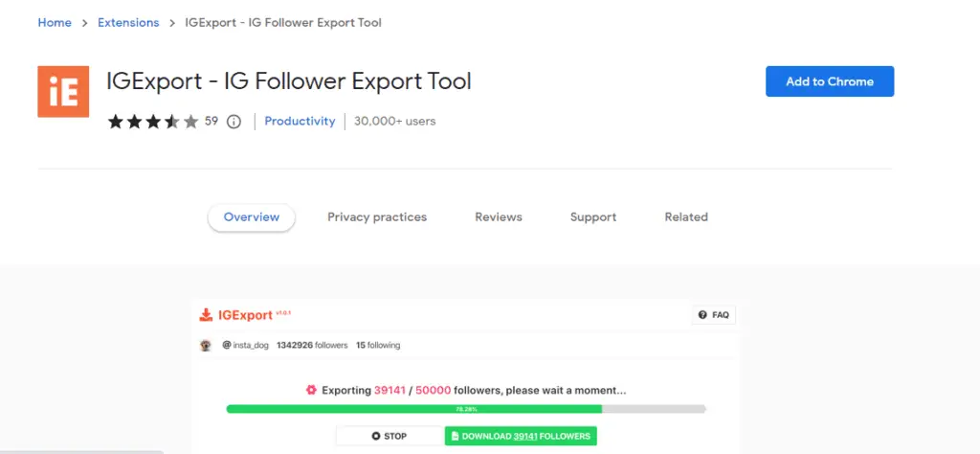Open the Extensions breadcrumb link
980x454 pixels.
click(x=128, y=23)
